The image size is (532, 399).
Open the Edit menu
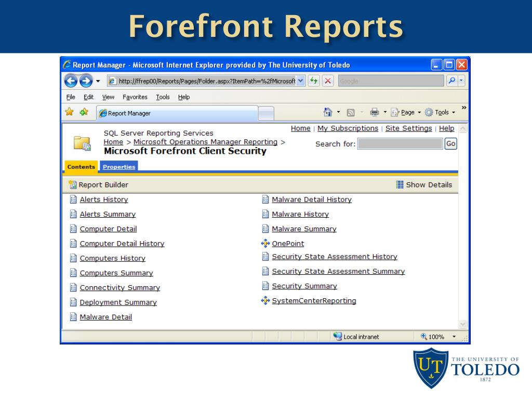tap(88, 97)
